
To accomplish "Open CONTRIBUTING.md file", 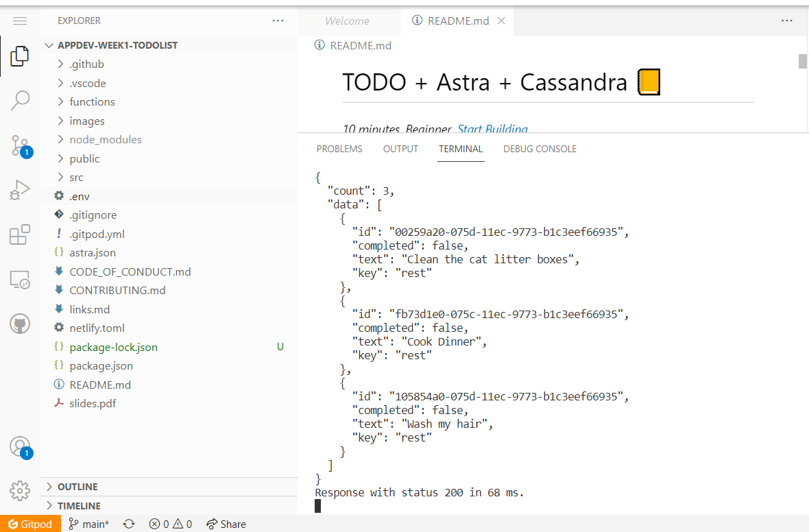I will (x=169, y=290).
